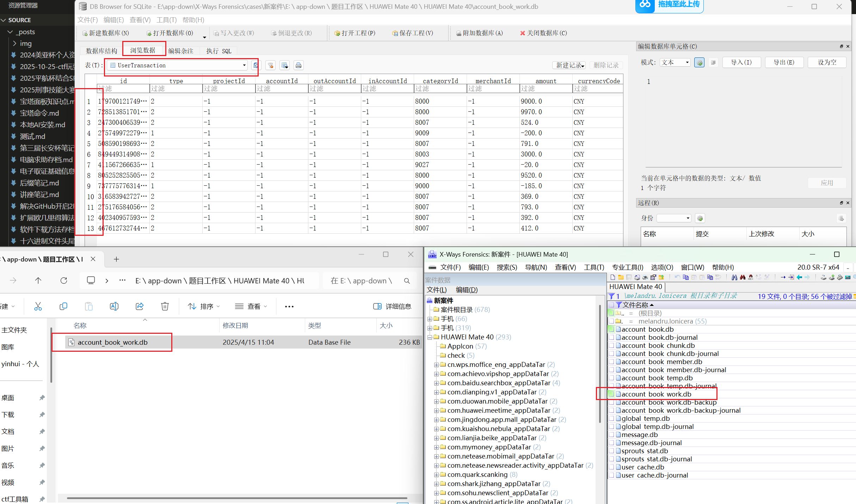Refresh the UserTransaction table data

[255, 65]
